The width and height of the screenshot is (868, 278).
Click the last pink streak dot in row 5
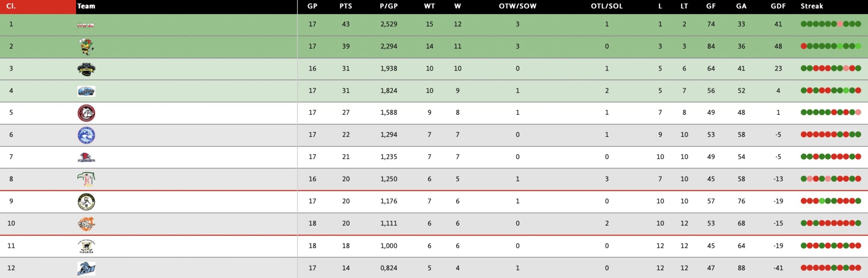pos(858,113)
